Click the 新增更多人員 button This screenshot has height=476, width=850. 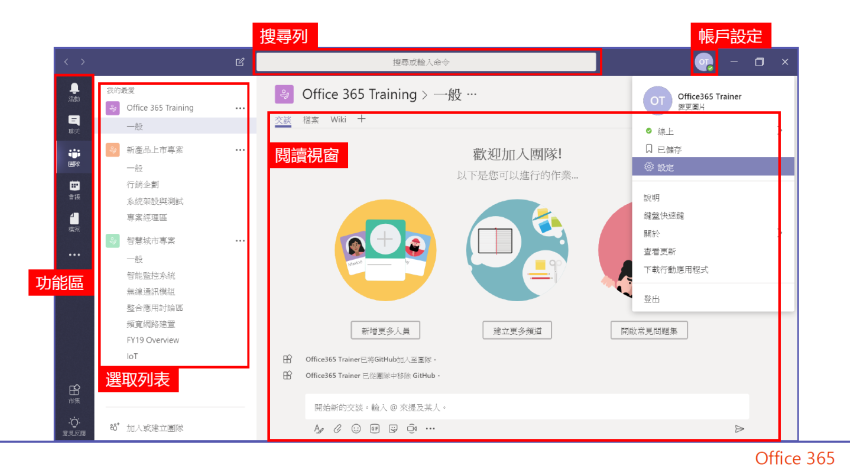tap(385, 331)
